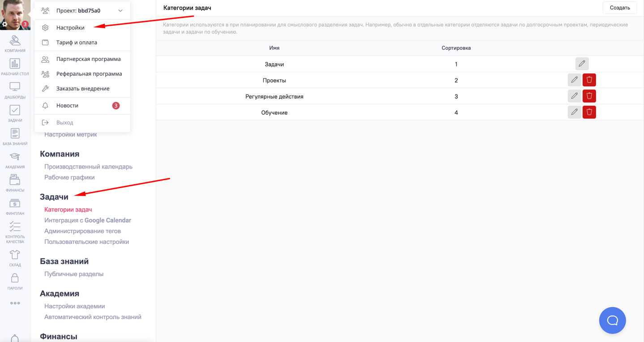Select Настройки in the dropdown menu
The width and height of the screenshot is (644, 342).
70,28
